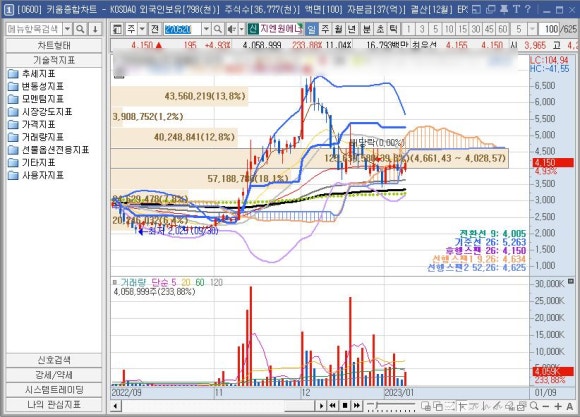Select the 틱 tick period

click(x=394, y=29)
